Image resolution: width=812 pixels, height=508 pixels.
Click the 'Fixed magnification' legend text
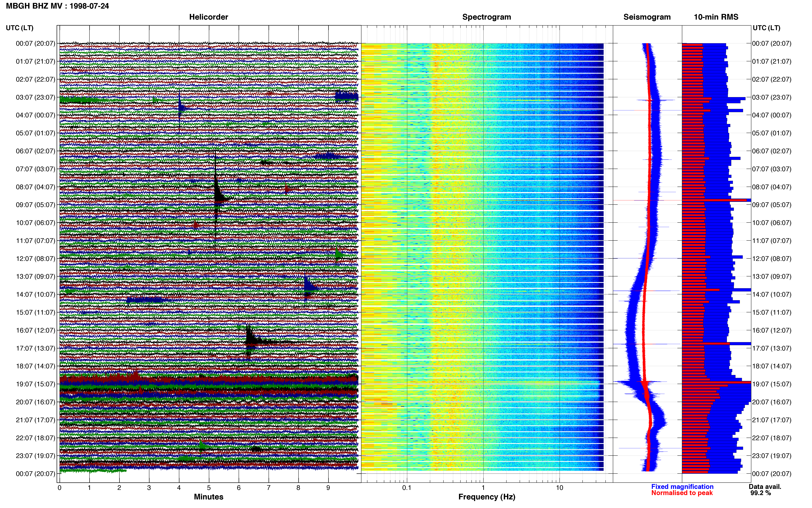(x=682, y=487)
